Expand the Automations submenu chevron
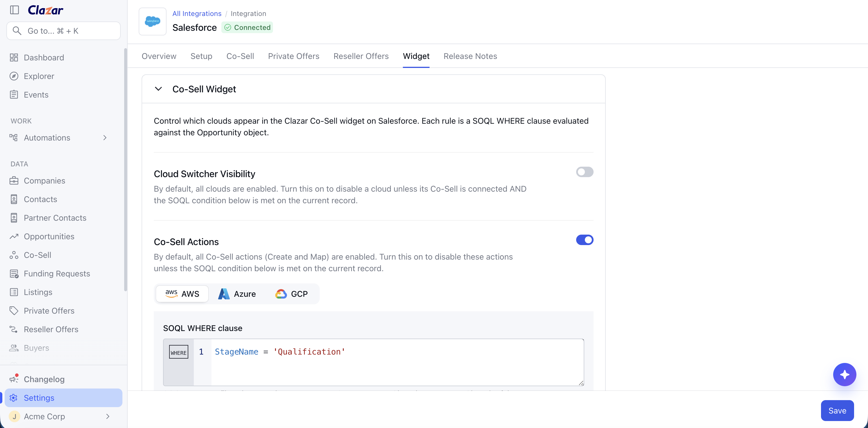 coord(105,138)
